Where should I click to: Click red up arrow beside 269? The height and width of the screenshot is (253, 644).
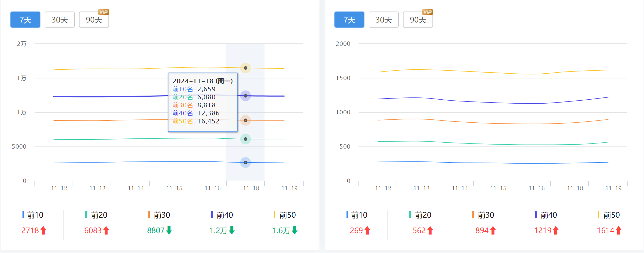coord(367,230)
